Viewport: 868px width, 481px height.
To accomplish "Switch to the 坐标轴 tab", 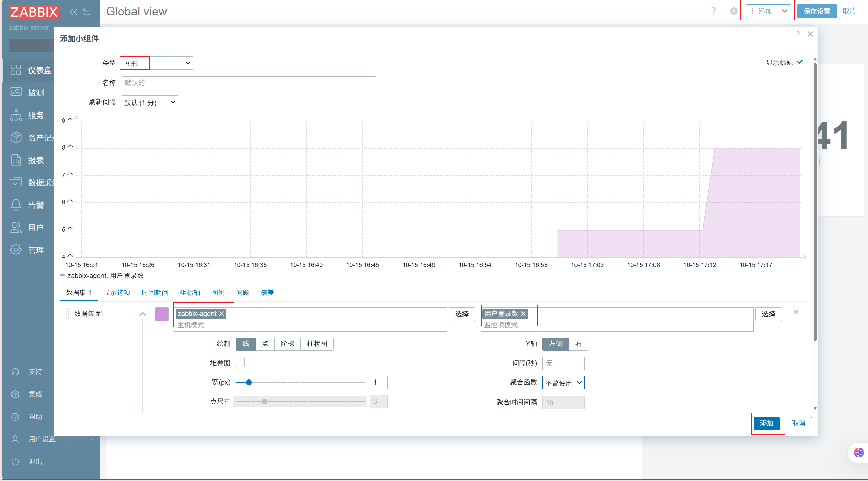I will tap(190, 292).
